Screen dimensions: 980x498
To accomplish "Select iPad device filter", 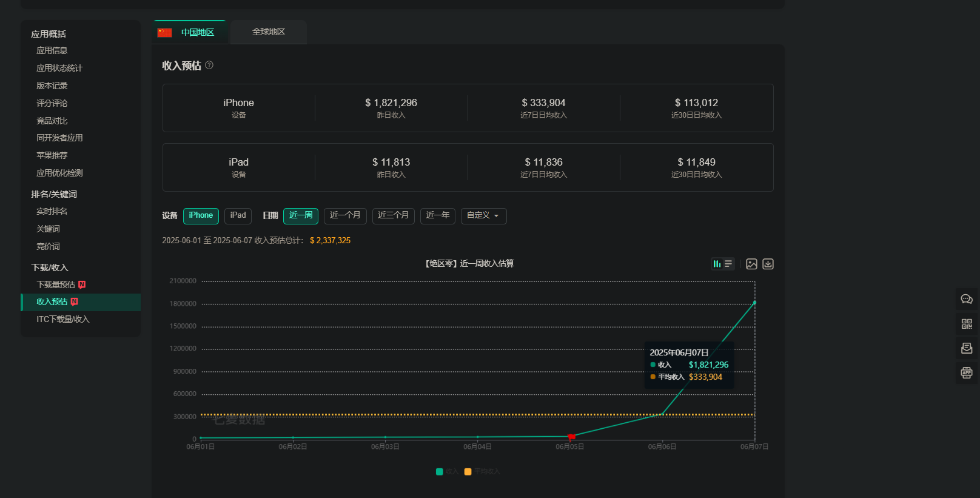I will pos(238,216).
